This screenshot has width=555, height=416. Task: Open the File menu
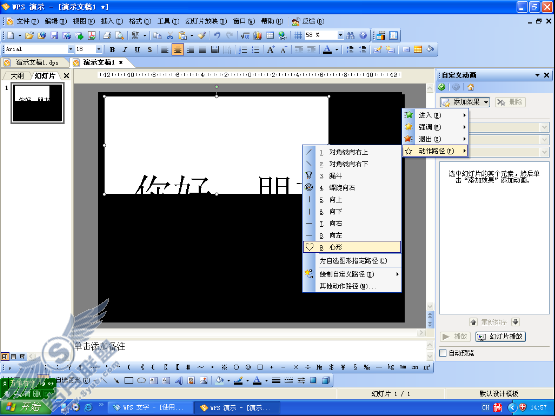[x=27, y=21]
